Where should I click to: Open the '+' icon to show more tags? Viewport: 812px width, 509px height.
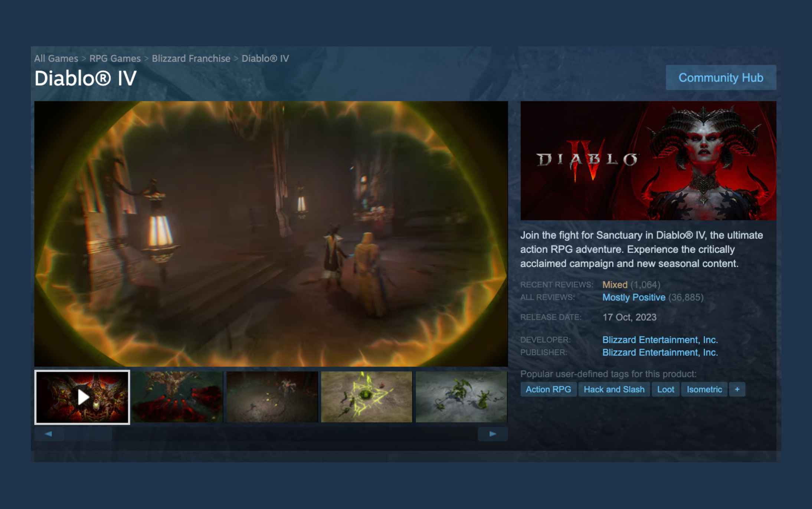tap(737, 389)
